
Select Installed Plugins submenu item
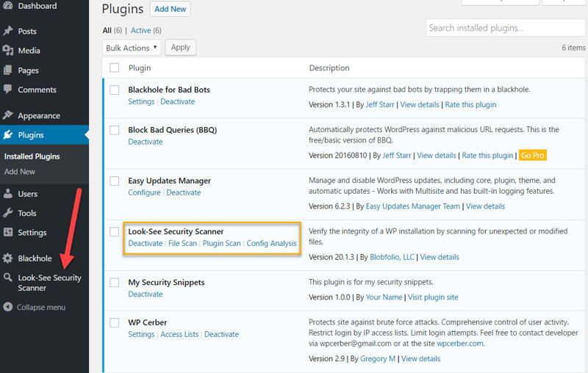coord(32,156)
